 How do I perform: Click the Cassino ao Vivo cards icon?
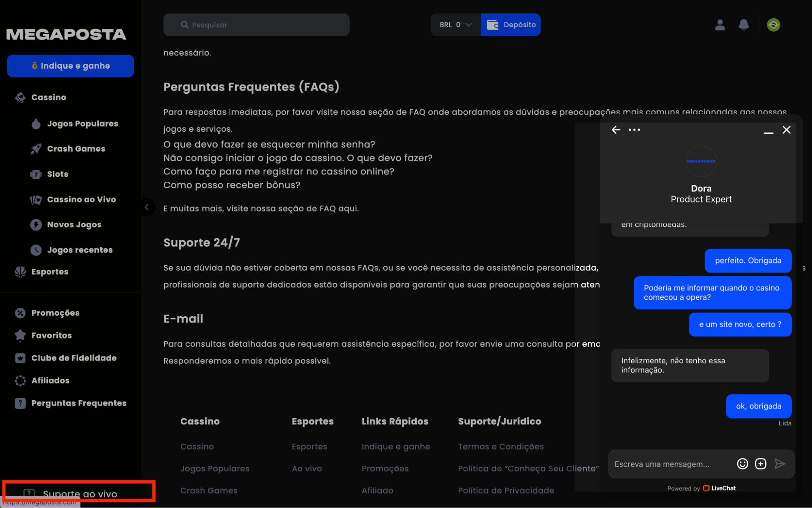[x=36, y=200]
